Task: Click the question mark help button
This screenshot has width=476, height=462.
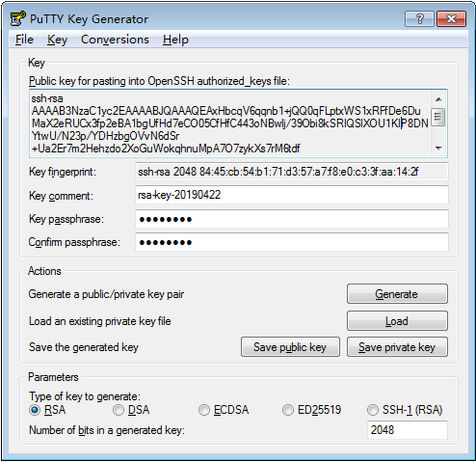Action: point(419,18)
